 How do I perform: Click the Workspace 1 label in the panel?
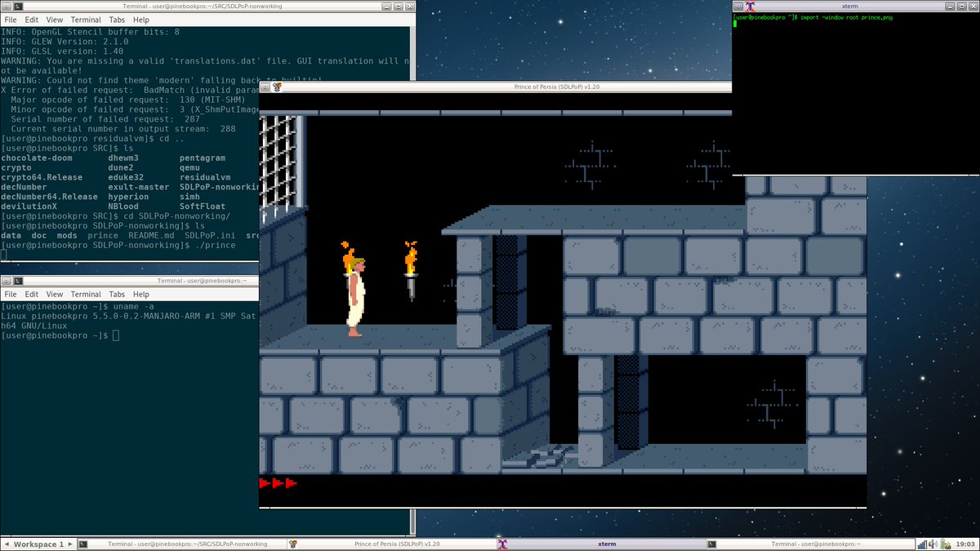coord(38,544)
